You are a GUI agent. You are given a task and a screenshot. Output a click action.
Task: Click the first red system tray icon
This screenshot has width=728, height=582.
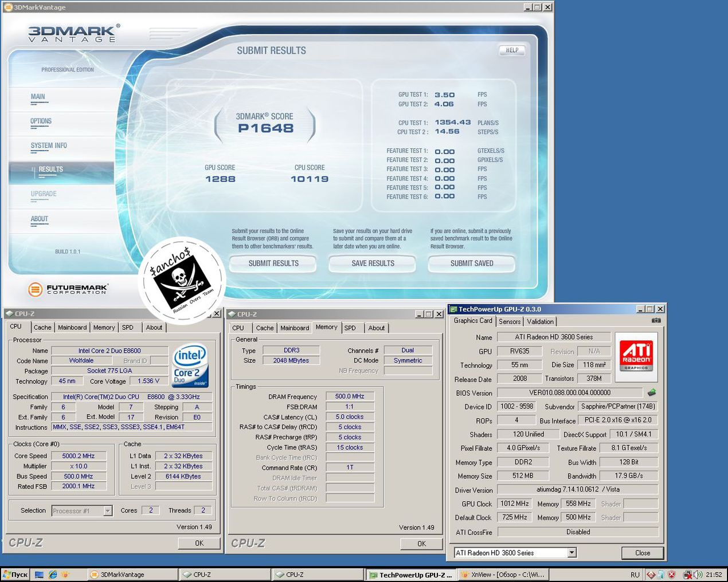coord(651,575)
